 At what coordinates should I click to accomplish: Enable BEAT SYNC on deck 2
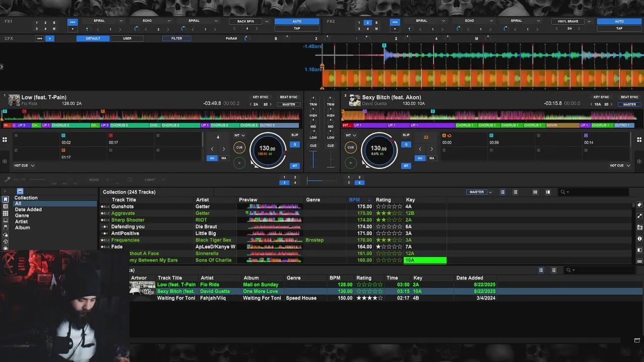pos(629,97)
